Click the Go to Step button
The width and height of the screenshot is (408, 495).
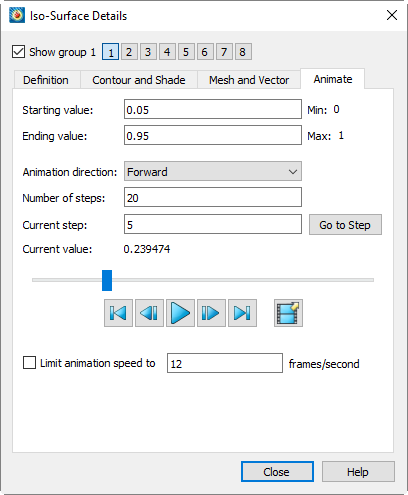[345, 225]
